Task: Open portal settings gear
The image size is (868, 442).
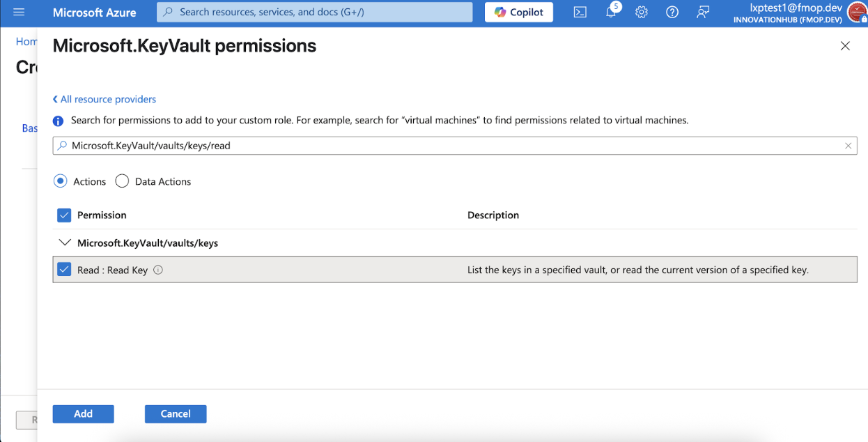Action: (x=642, y=13)
